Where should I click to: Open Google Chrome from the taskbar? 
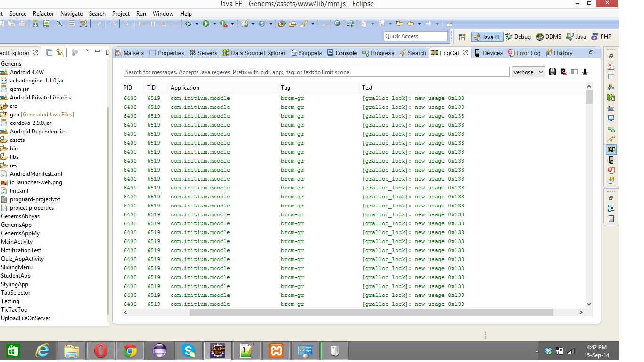[x=130, y=350]
